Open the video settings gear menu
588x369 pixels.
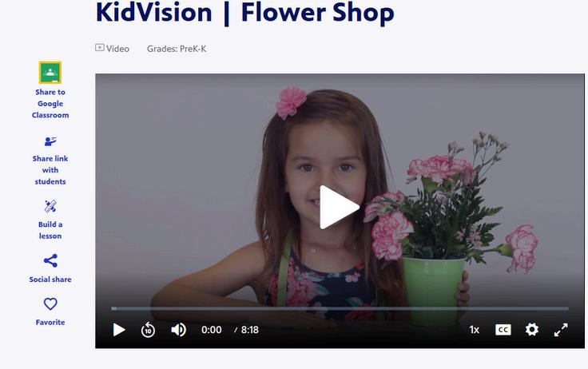[532, 330]
